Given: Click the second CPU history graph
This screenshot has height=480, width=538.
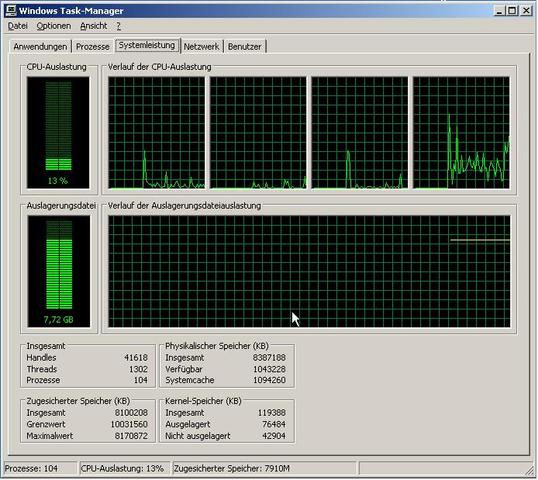Looking at the screenshot, I should point(258,133).
